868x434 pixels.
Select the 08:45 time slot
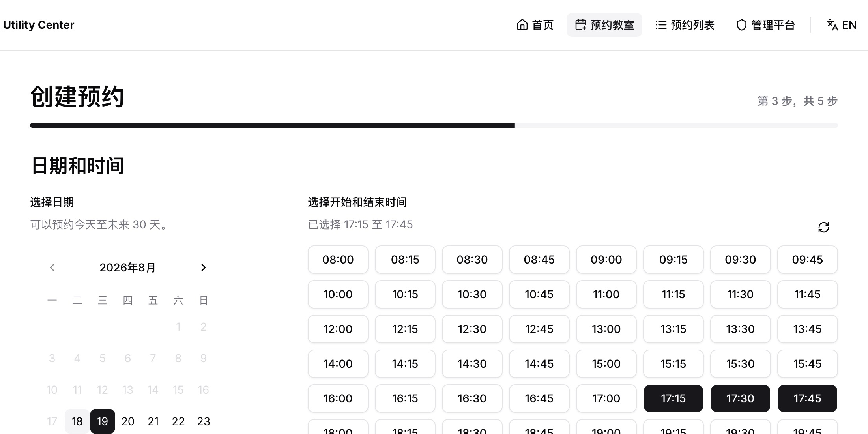[539, 260]
